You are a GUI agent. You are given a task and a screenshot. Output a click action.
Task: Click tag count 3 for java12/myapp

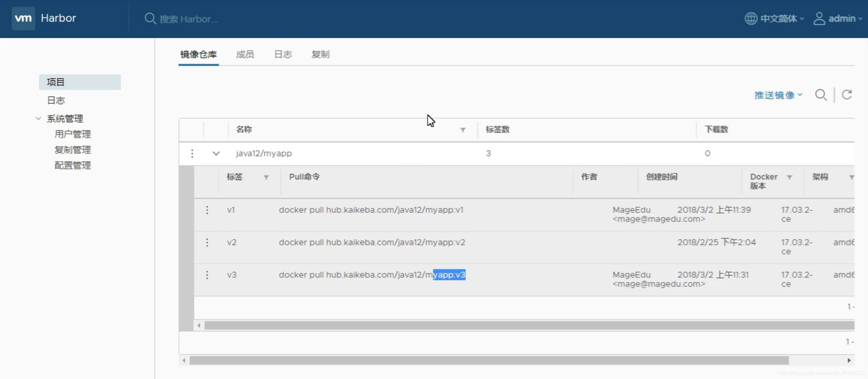pos(488,154)
